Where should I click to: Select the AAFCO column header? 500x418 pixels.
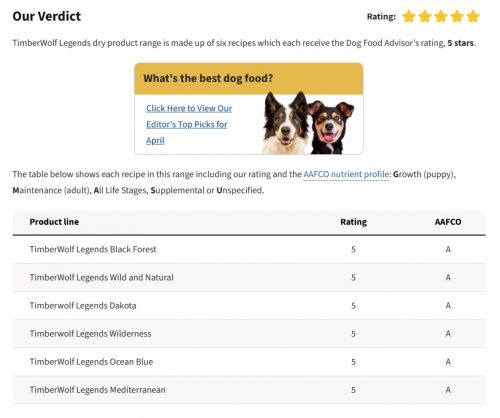(x=448, y=222)
